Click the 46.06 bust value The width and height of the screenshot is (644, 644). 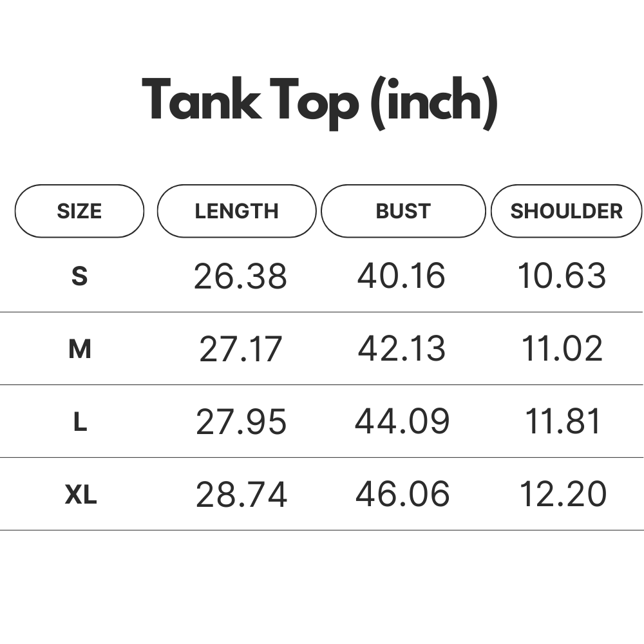pyautogui.click(x=402, y=494)
